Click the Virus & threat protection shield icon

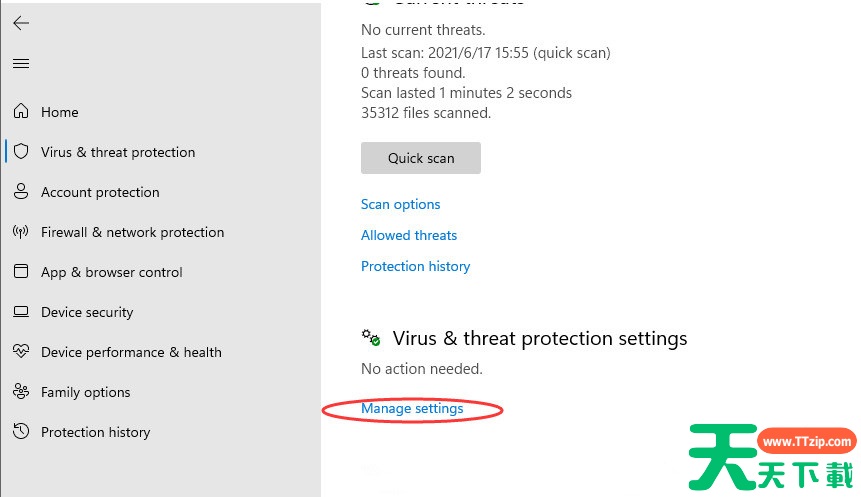[x=21, y=152]
